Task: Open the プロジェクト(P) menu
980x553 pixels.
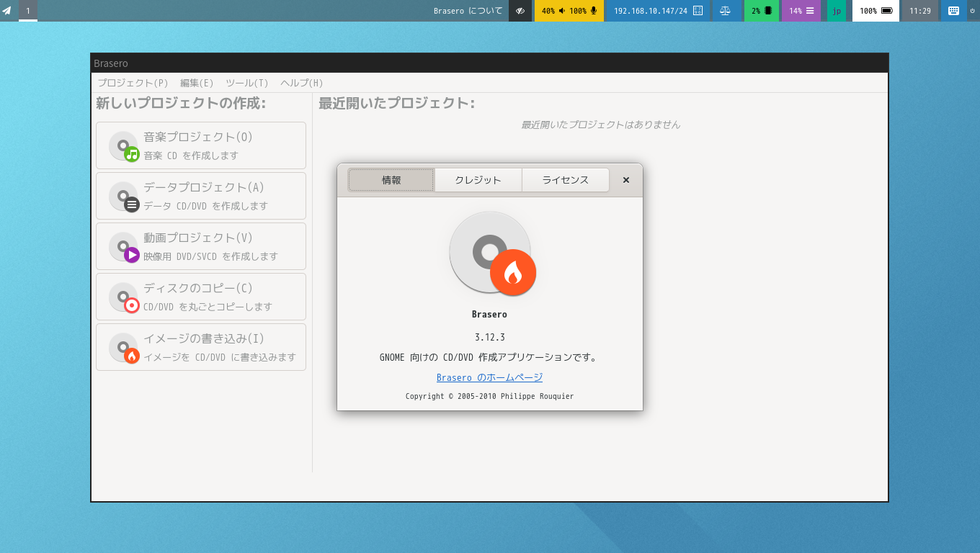Action: 133,83
